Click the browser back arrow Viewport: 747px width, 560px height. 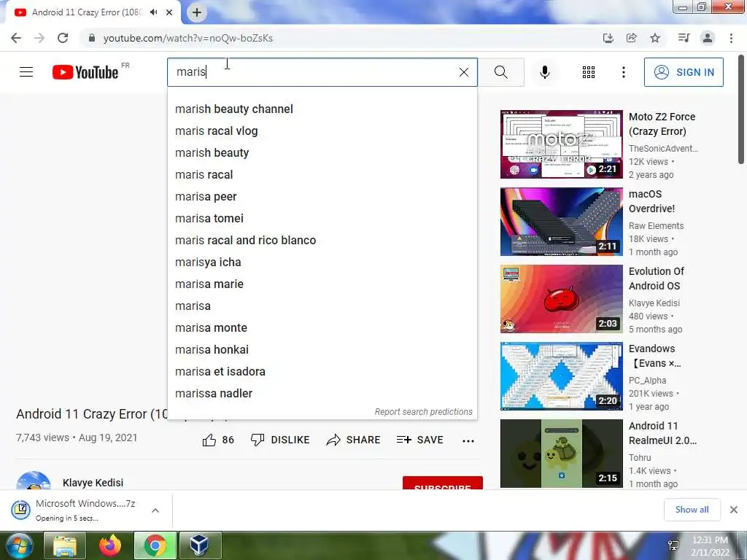16,38
